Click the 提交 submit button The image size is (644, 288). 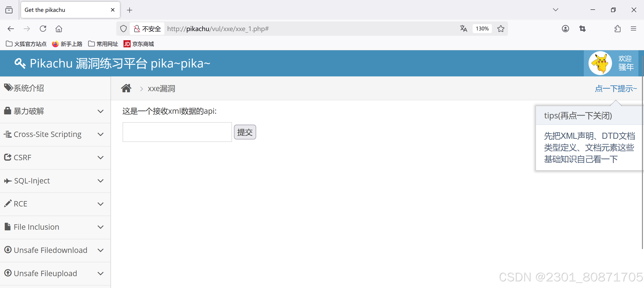pos(245,132)
